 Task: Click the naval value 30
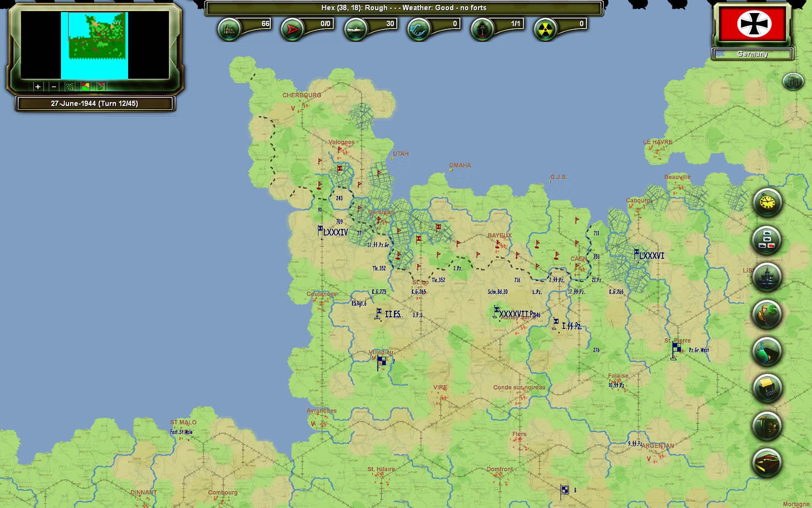[x=390, y=24]
